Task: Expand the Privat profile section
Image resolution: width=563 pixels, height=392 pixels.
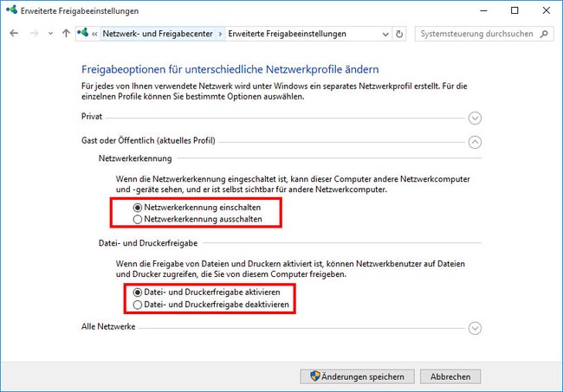Action: tap(475, 118)
